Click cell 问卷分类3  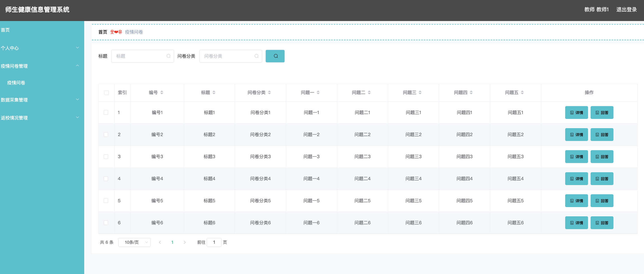coord(260,157)
